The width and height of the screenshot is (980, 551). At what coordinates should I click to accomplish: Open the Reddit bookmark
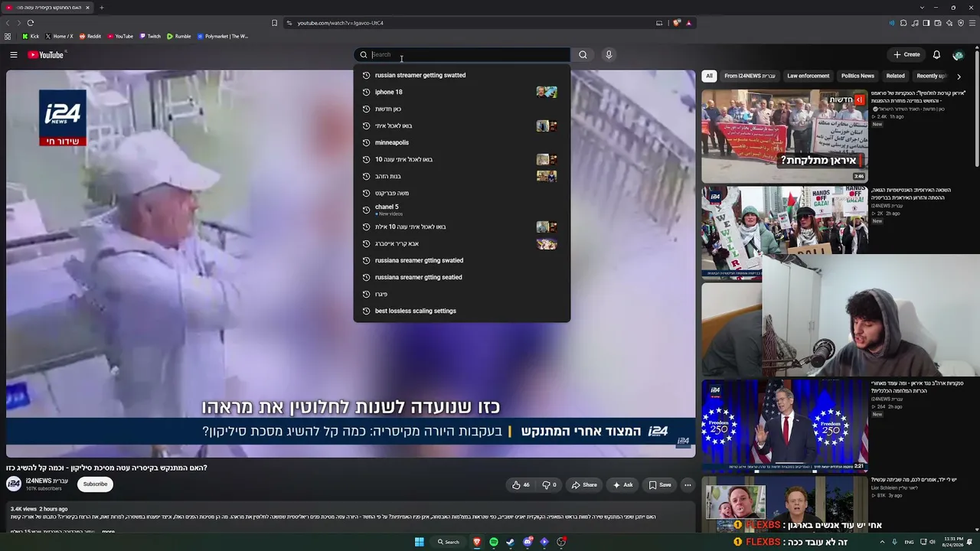pos(90,36)
